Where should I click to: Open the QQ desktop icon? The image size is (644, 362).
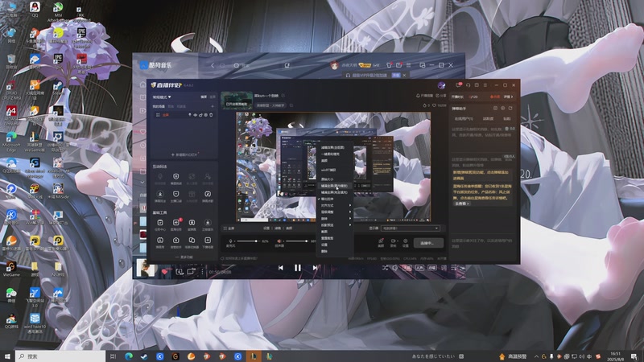click(x=35, y=9)
